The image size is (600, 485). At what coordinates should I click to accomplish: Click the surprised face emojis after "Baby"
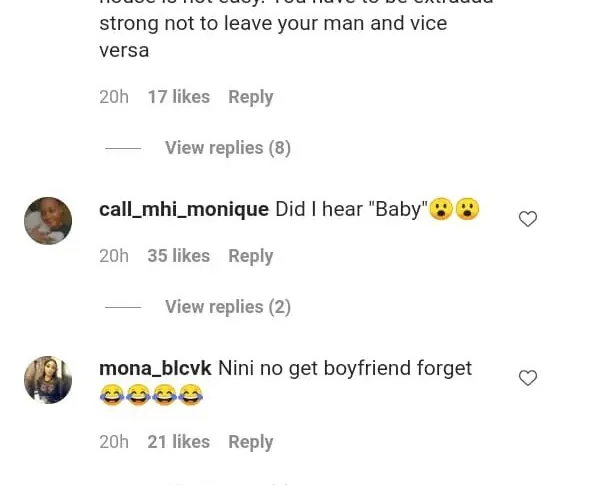point(454,210)
